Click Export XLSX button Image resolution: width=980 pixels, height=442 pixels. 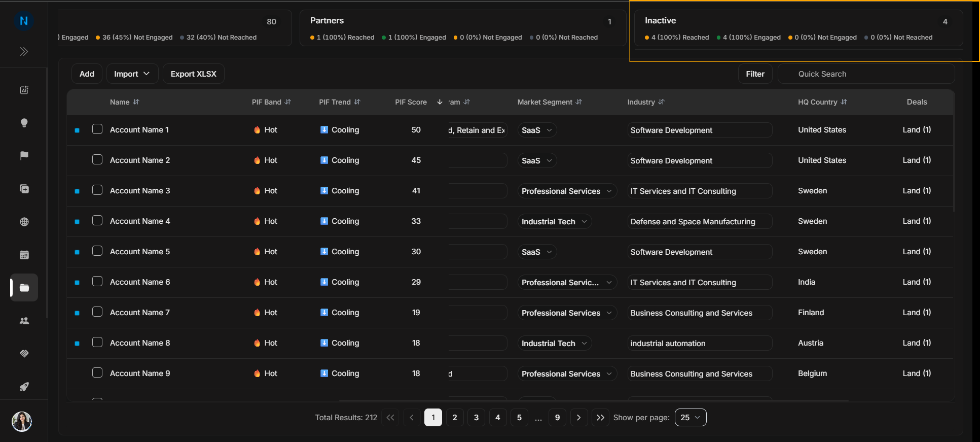193,74
